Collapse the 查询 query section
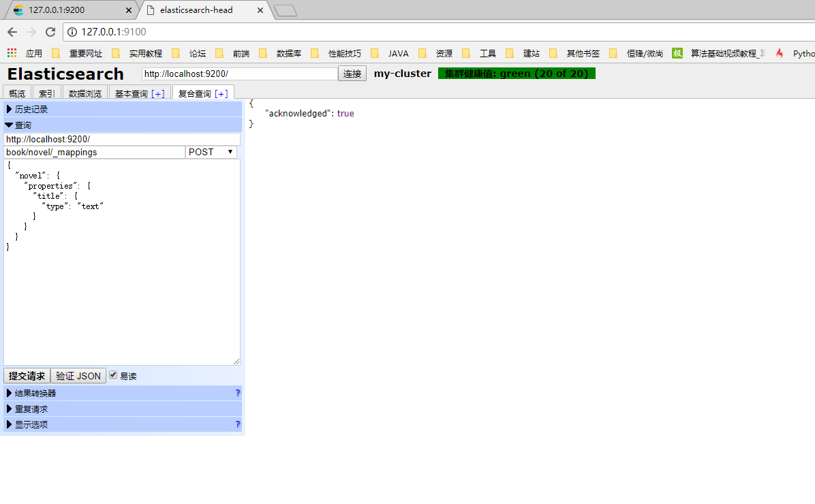This screenshot has width=815, height=504. (123, 125)
